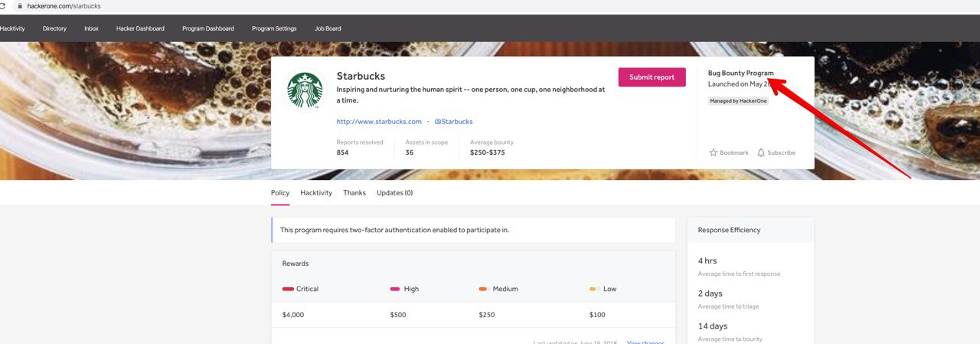Go to Program Dashboard
Screen dimensions: 980x344
(x=208, y=28)
